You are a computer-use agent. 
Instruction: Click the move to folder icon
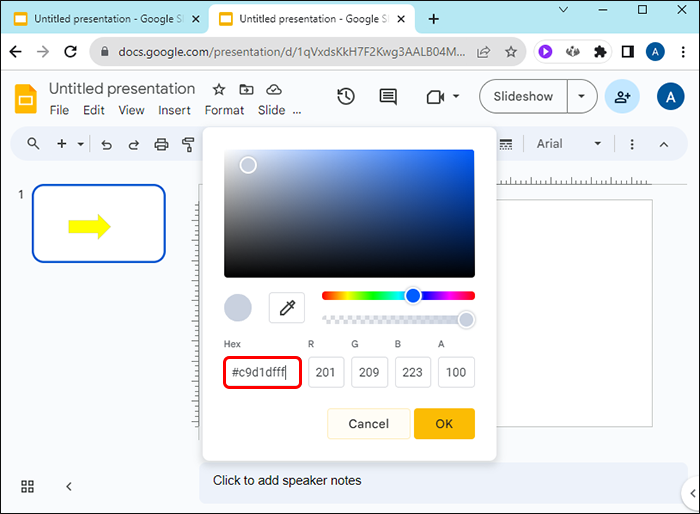click(246, 89)
